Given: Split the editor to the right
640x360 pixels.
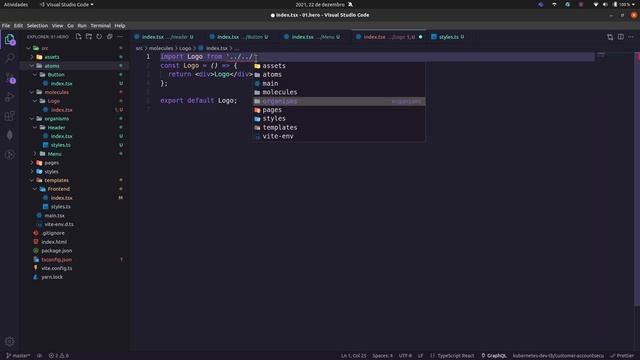Looking at the screenshot, I should point(620,37).
